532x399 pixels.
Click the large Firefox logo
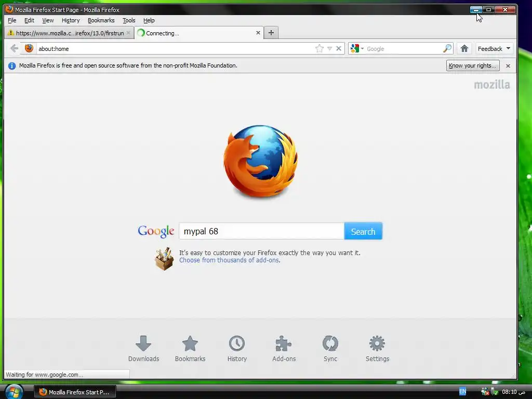click(261, 161)
